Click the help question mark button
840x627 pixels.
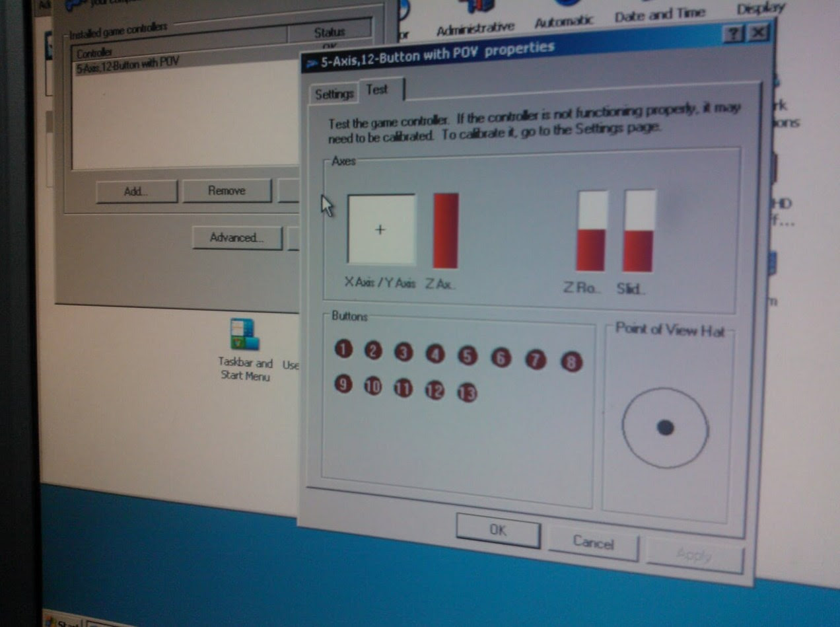(x=734, y=34)
